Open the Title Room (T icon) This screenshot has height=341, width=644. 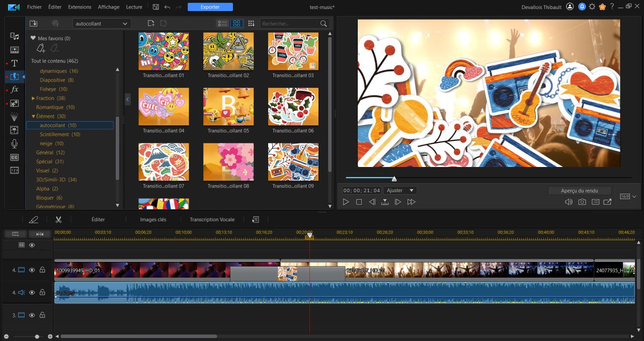coord(15,63)
